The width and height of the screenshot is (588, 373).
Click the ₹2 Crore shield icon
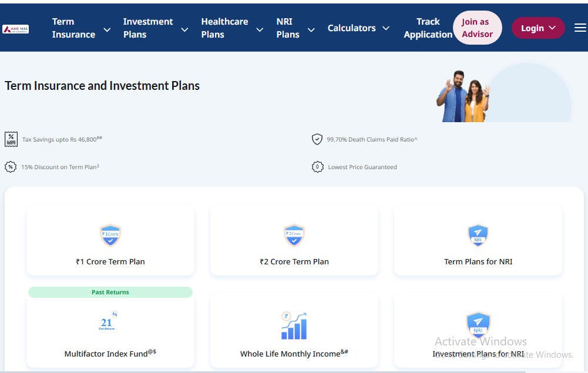click(294, 236)
